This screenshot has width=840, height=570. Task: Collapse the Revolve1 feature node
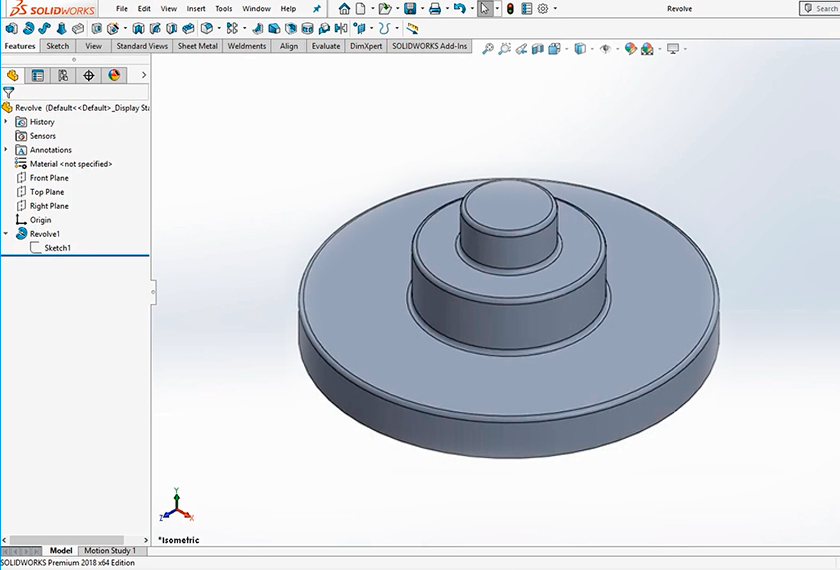pyautogui.click(x=6, y=234)
